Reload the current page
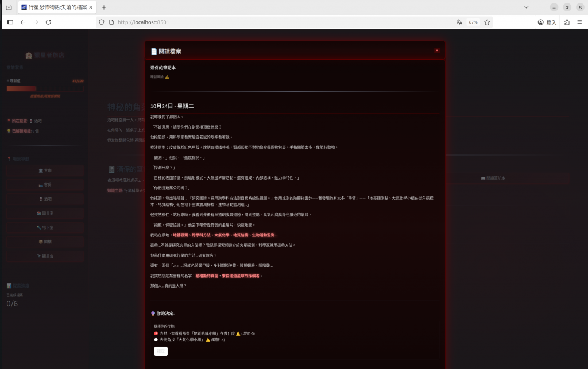This screenshot has width=588, height=369. (48, 22)
